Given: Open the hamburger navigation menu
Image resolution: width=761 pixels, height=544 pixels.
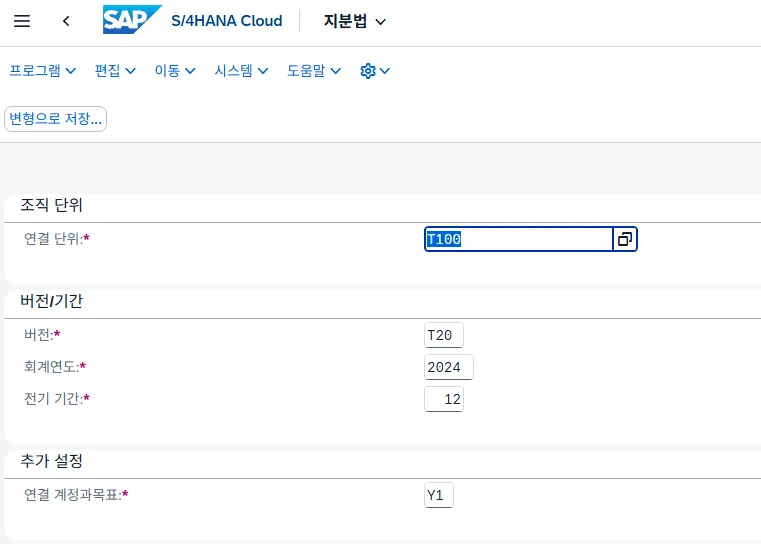Looking at the screenshot, I should (x=22, y=21).
